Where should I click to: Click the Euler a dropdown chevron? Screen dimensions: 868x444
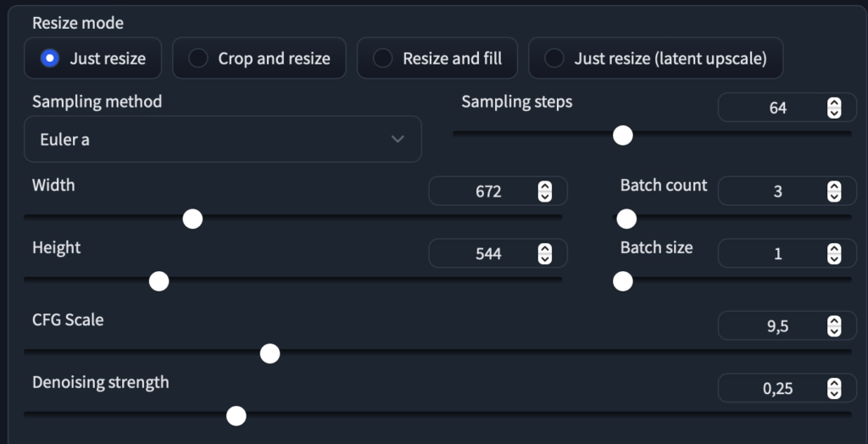coord(398,139)
